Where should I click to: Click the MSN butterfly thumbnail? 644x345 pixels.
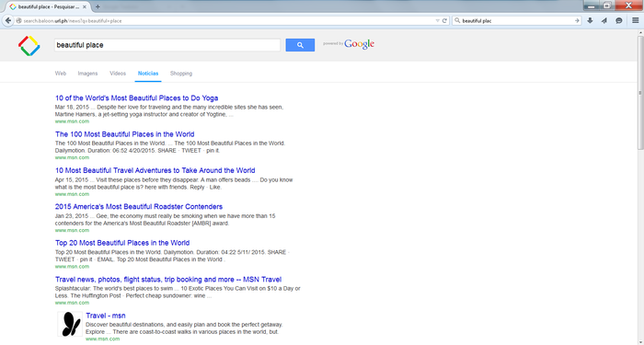click(70, 324)
